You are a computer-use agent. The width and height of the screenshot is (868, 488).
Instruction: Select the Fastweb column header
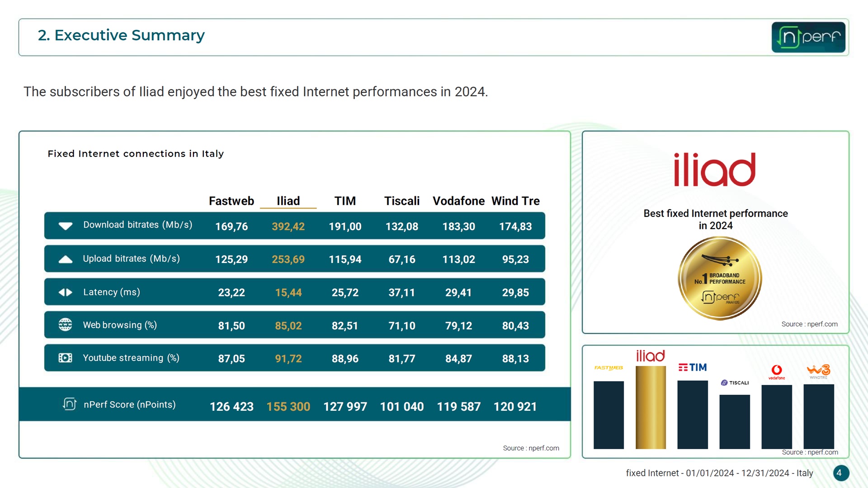click(231, 201)
